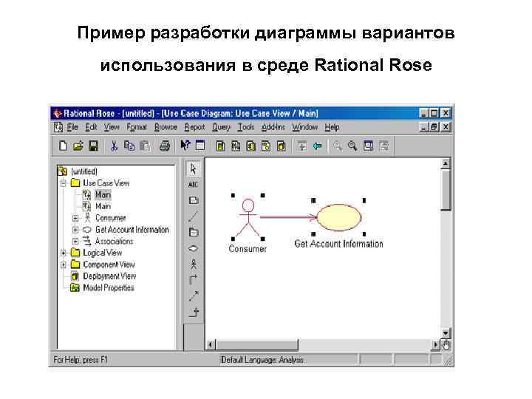The height and width of the screenshot is (399, 532).
Task: Click the Browse Interaction Diagram icon
Action: click(236, 146)
